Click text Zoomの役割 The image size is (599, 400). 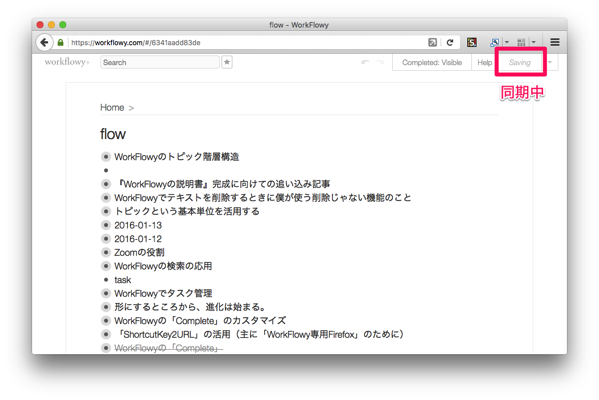click(x=139, y=252)
